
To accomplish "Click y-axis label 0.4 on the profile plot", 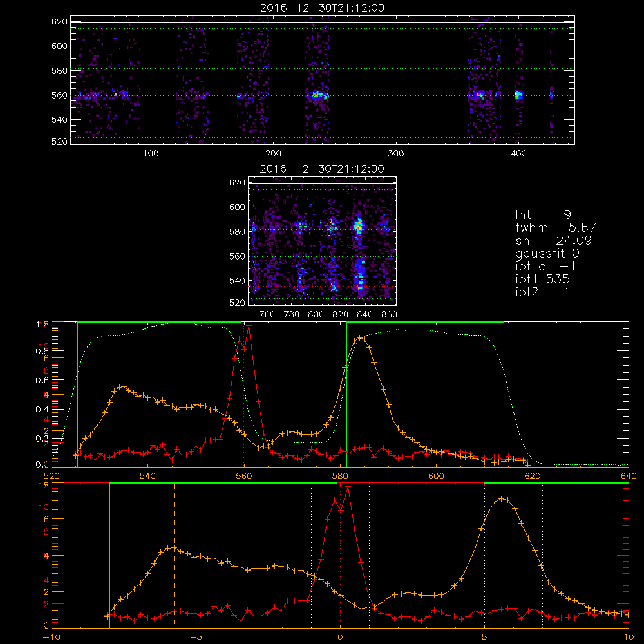I will 42,410.
